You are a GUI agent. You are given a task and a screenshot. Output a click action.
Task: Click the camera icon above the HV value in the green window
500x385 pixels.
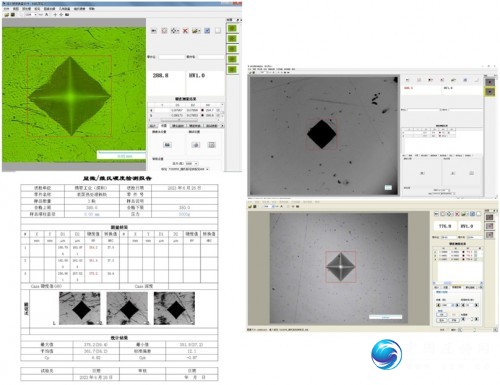click(x=154, y=31)
